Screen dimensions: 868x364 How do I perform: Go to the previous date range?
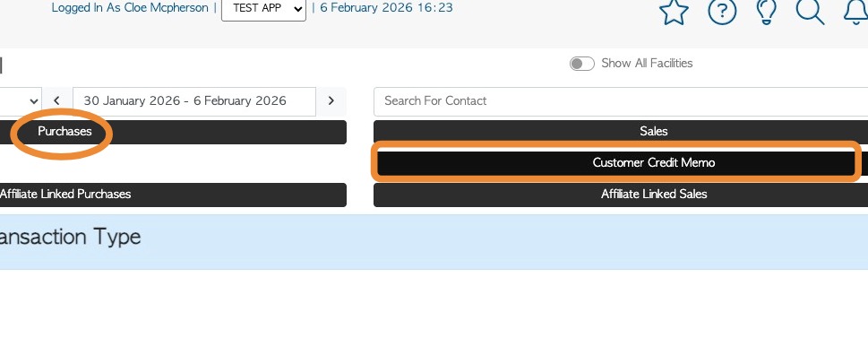pyautogui.click(x=57, y=101)
